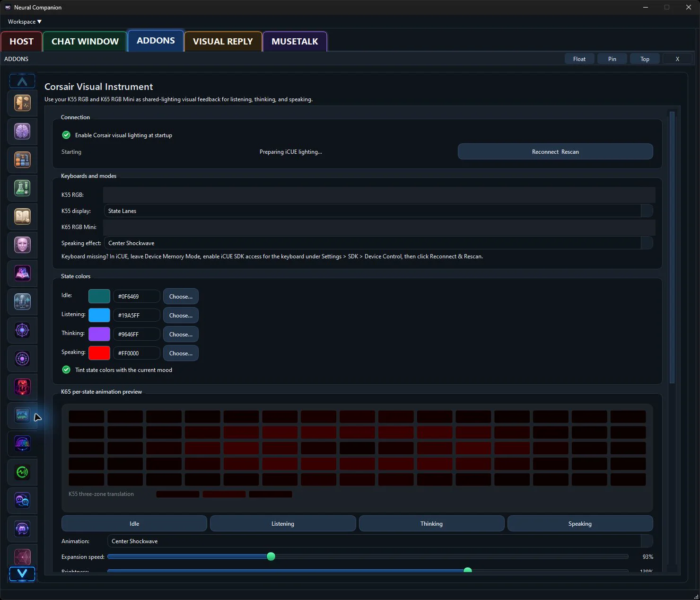This screenshot has height=600, width=700.
Task: Click the Listening hex field #19A5FF
Action: click(136, 316)
